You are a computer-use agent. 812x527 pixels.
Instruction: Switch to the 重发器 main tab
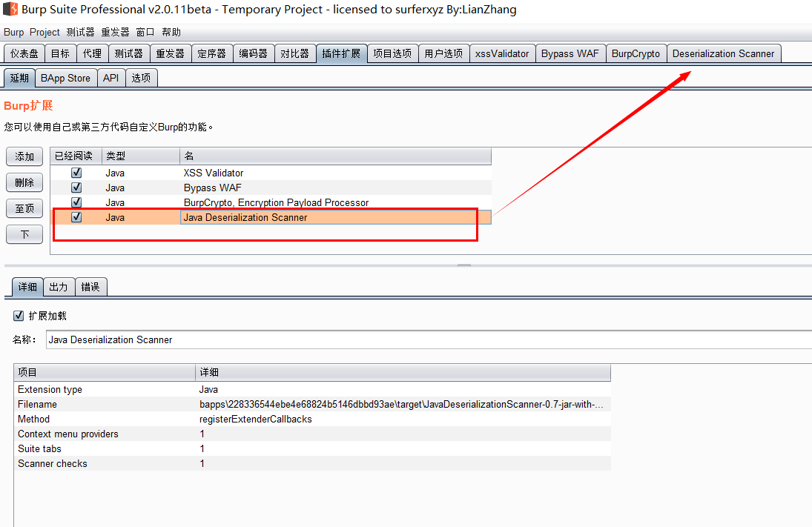click(x=171, y=53)
